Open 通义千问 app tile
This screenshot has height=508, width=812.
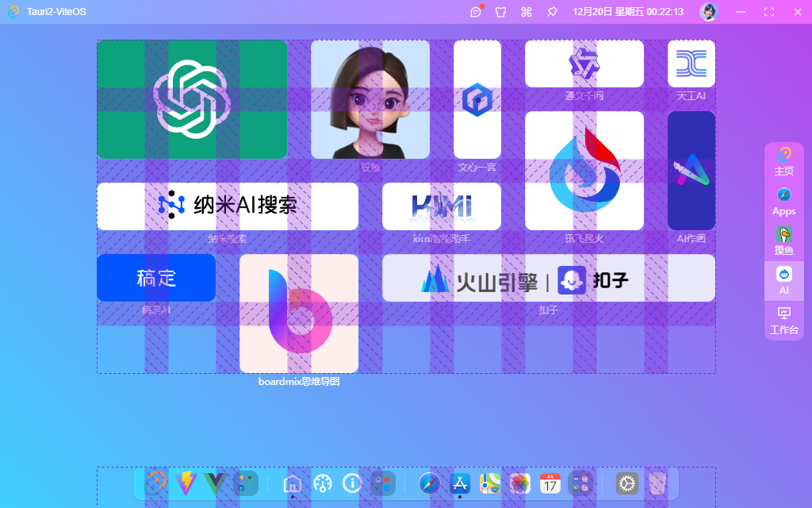pos(584,63)
